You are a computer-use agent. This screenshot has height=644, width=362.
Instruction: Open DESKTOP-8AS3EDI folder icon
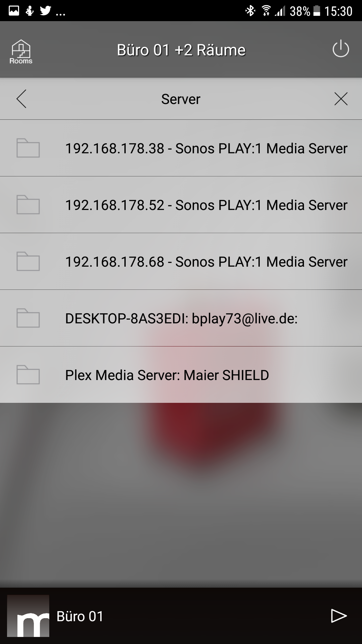click(x=28, y=318)
